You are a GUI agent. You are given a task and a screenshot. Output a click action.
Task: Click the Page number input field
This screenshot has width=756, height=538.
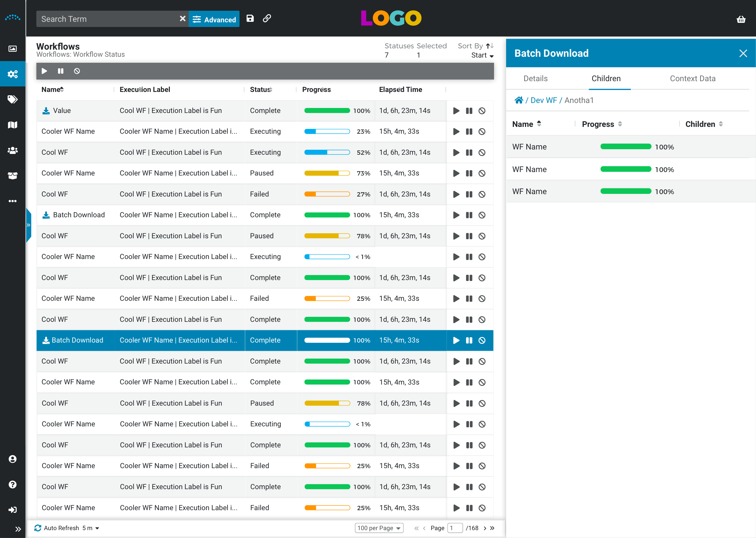[x=455, y=528]
